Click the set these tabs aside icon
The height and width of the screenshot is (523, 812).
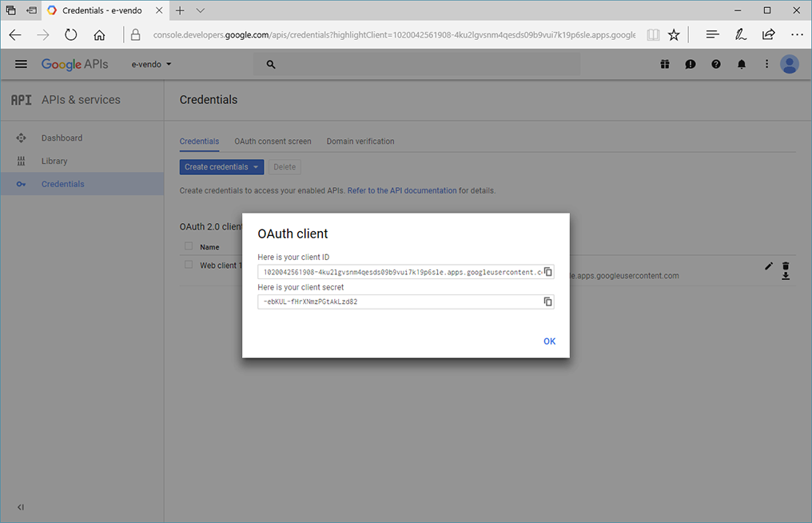click(x=32, y=10)
